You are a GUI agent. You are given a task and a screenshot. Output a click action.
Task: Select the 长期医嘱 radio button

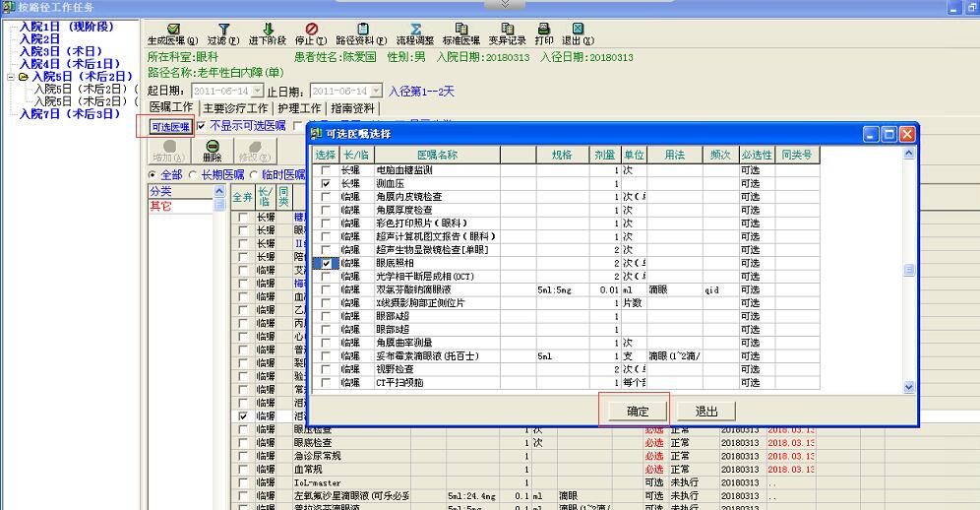coord(193,175)
